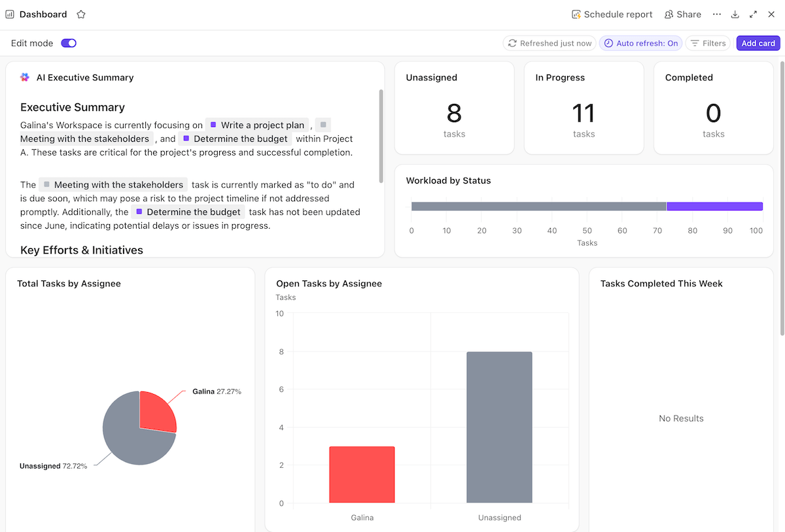
Task: Open Filters using the filter icon
Action: 695,42
